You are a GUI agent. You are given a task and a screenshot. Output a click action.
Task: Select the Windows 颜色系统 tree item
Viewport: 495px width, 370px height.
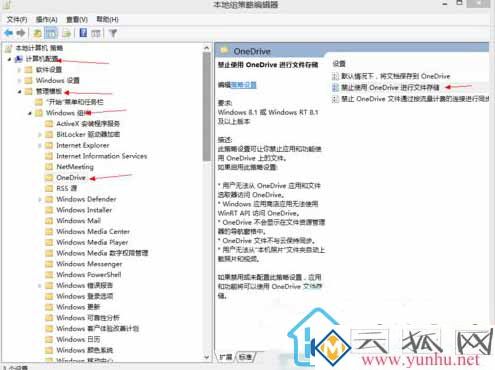pyautogui.click(x=85, y=350)
